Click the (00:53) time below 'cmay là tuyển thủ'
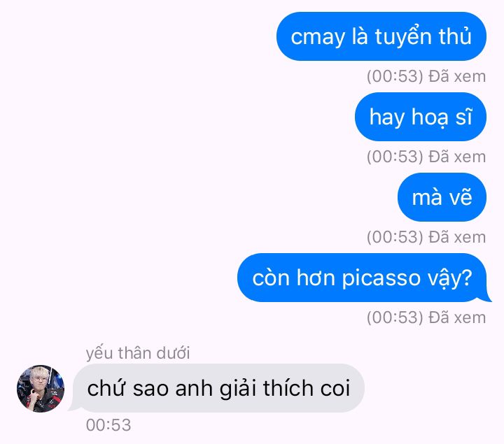 [395, 76]
